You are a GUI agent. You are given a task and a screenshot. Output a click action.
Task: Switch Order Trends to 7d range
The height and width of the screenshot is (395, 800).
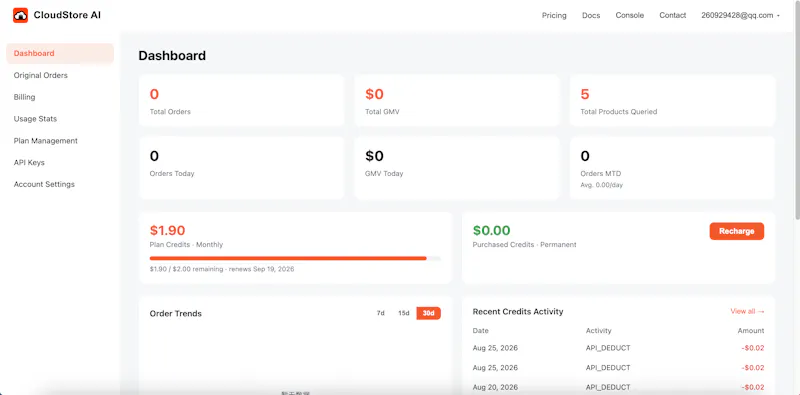click(381, 313)
